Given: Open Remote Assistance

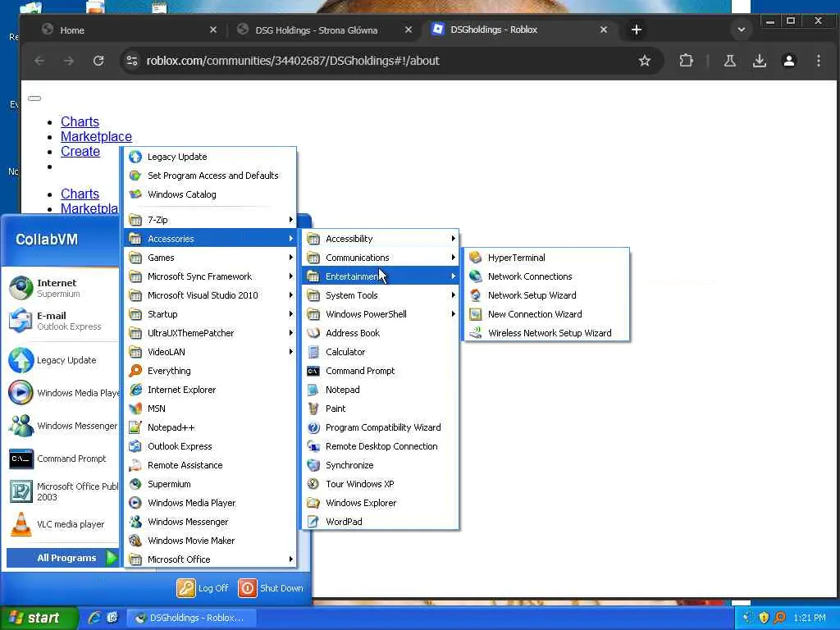Looking at the screenshot, I should point(210,465).
